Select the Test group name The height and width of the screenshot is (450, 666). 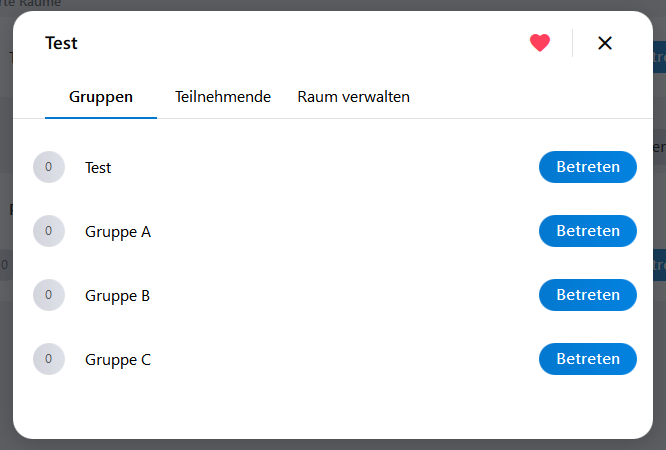click(x=98, y=168)
